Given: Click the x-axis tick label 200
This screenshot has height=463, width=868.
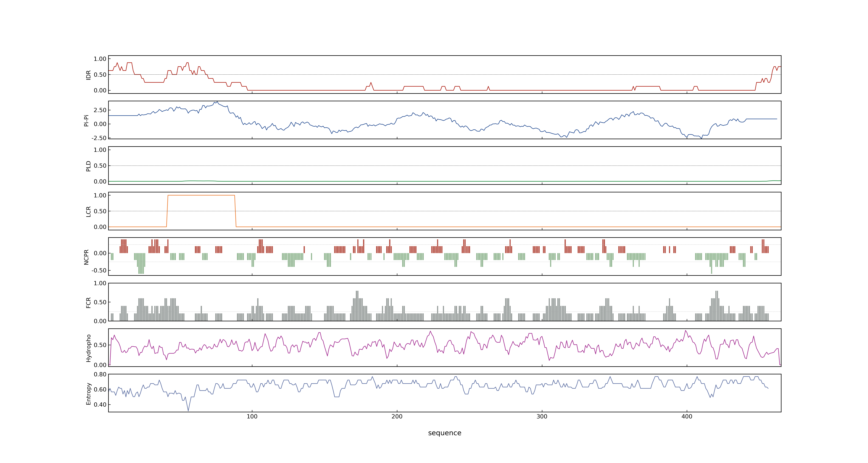Looking at the screenshot, I should click(397, 416).
